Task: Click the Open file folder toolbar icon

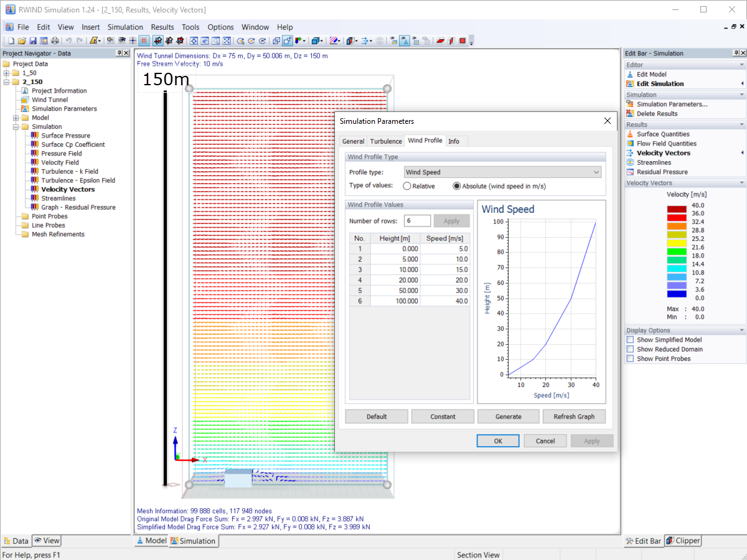Action: (22, 41)
